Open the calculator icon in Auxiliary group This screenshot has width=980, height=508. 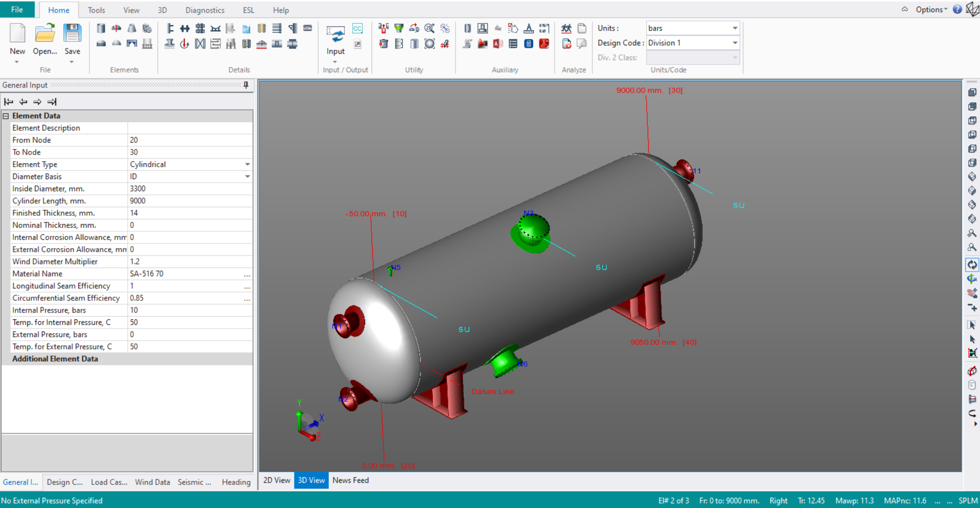(529, 44)
